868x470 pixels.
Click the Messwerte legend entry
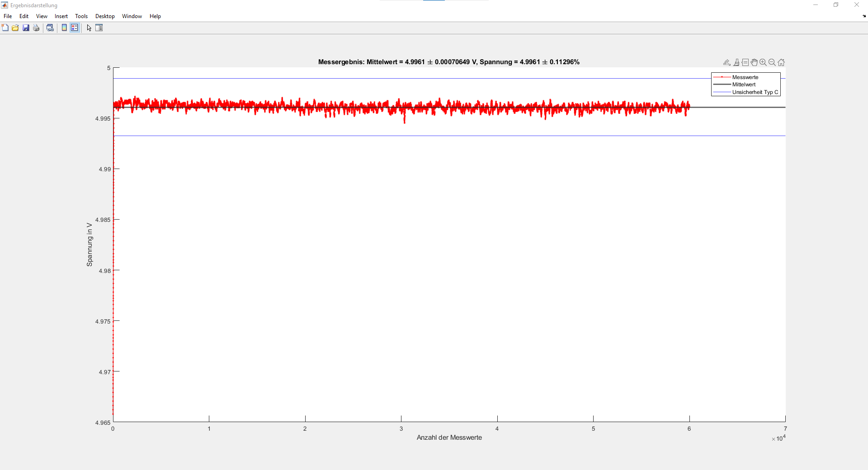[745, 77]
